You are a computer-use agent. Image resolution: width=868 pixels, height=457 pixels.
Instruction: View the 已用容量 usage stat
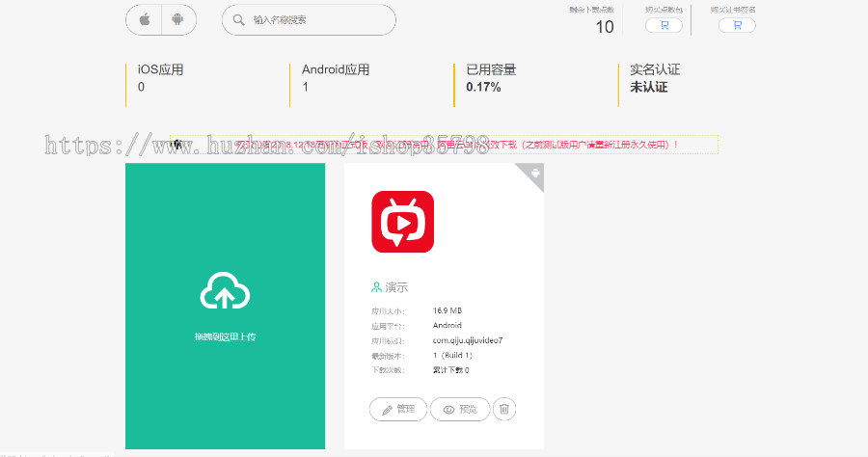[x=490, y=78]
